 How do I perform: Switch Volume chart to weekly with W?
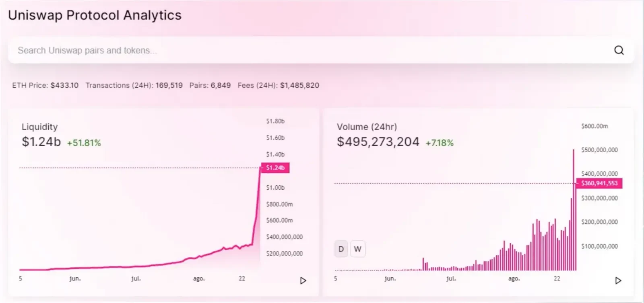357,249
